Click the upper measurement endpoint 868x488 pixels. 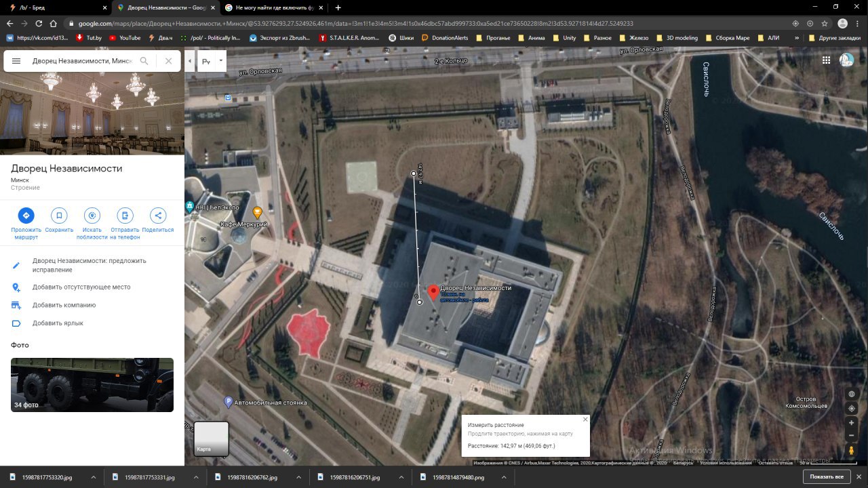point(414,174)
